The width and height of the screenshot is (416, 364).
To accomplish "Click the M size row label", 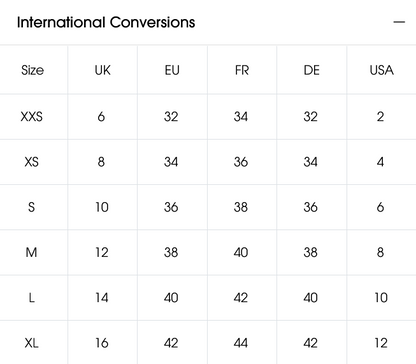I will (x=31, y=252).
